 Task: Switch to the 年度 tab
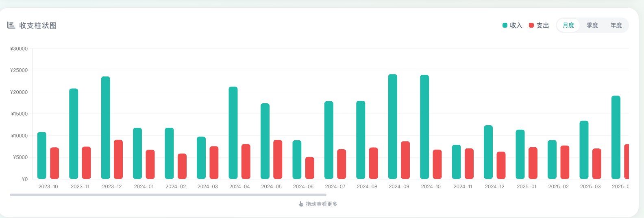616,25
